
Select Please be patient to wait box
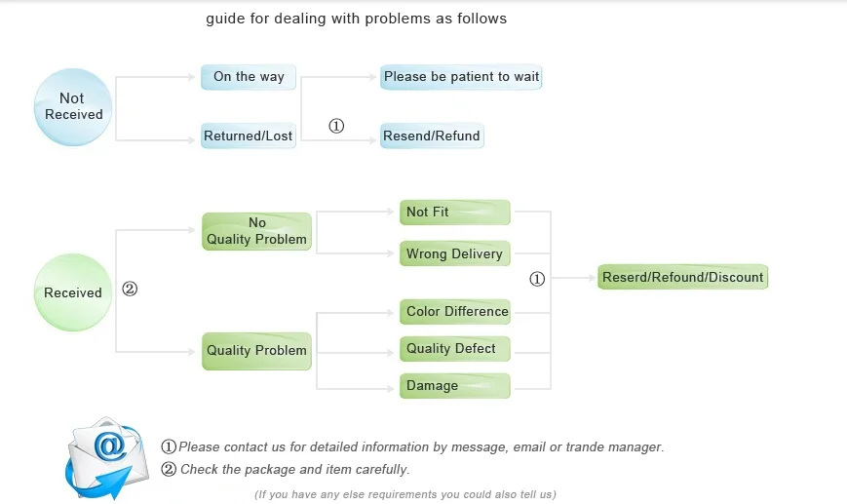461,77
